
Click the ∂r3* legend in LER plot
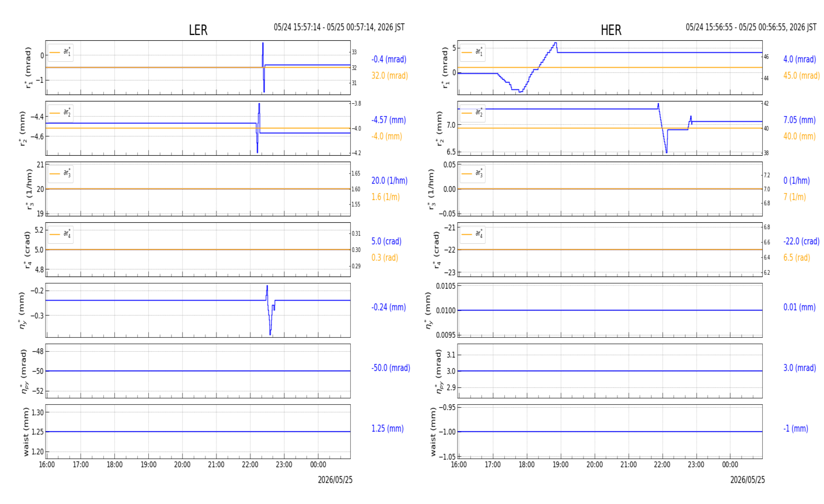tap(61, 173)
